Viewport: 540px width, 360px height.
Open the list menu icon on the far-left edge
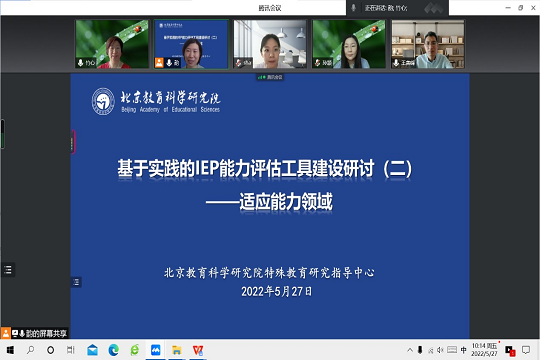coord(8,269)
